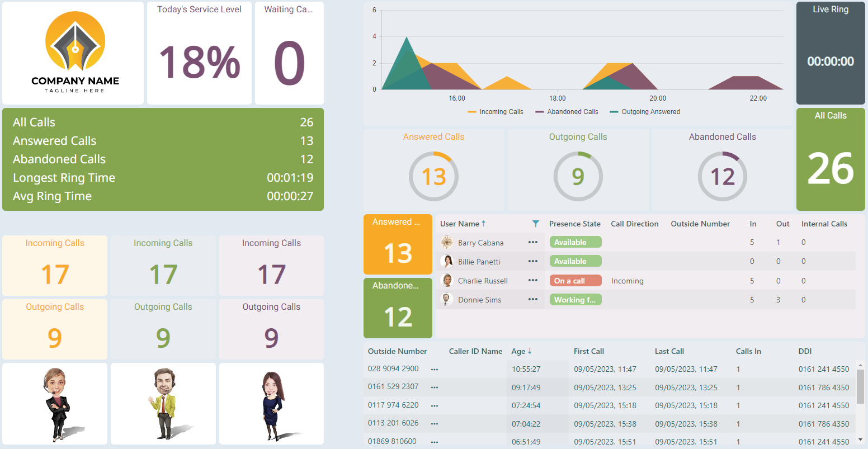Sort by the User Name column header
Image resolution: width=868 pixels, height=449 pixels.
(x=460, y=224)
